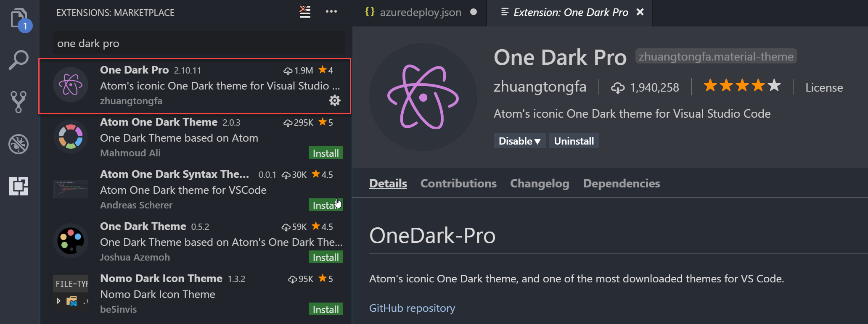
Task: Uninstall the One Dark Pro theme
Action: coord(574,140)
